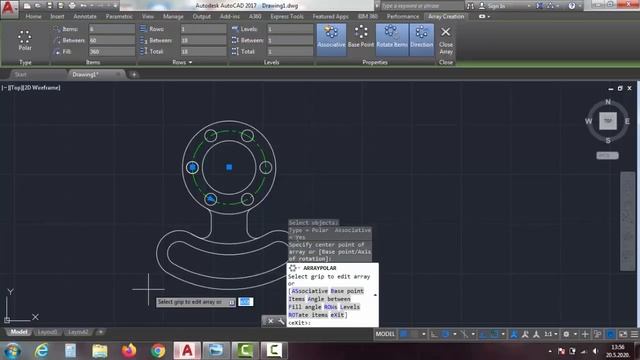Screen dimensions: 640x360
Task: Switch to the Output ribbon tab
Action: click(202, 16)
